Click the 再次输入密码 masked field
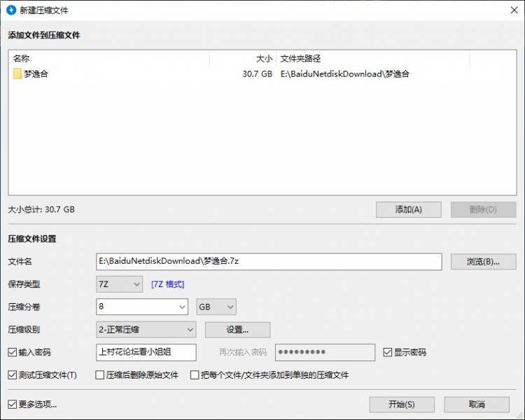525x420 pixels. [325, 352]
